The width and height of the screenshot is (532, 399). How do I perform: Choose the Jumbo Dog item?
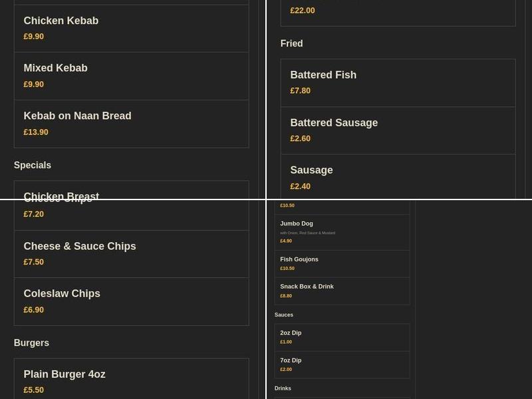click(297, 223)
